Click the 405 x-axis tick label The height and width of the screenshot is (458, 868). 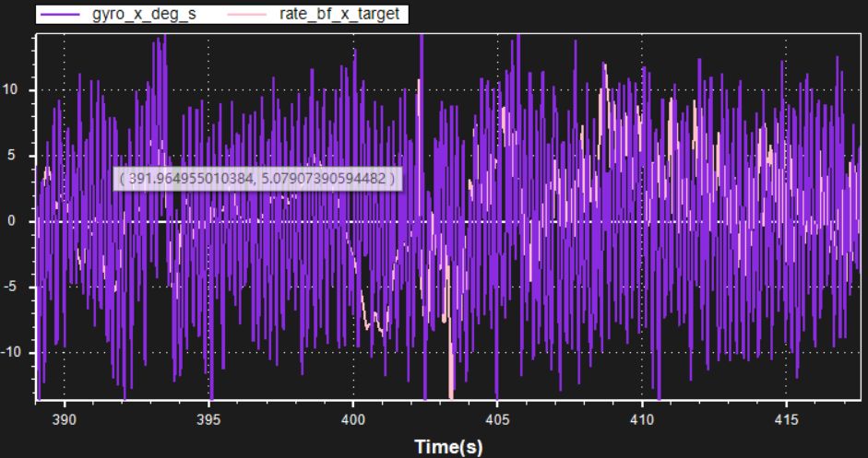pos(497,420)
